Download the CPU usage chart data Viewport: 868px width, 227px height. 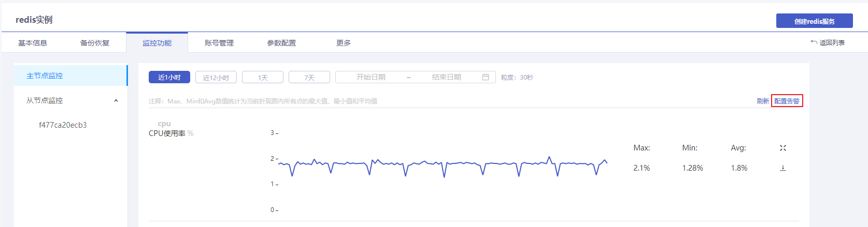[x=783, y=168]
